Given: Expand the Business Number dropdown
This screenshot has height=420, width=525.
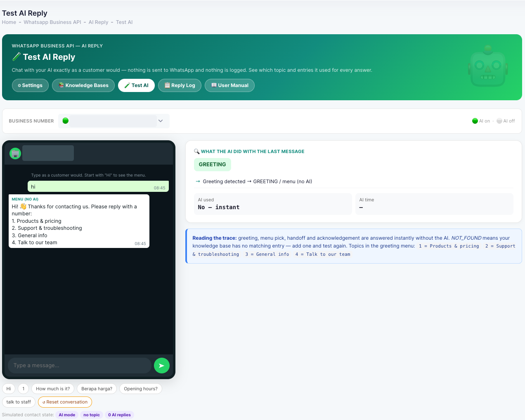Looking at the screenshot, I should tap(114, 121).
